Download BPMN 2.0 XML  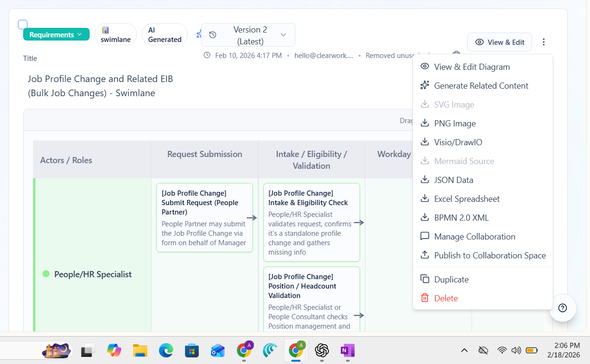pyautogui.click(x=483, y=217)
